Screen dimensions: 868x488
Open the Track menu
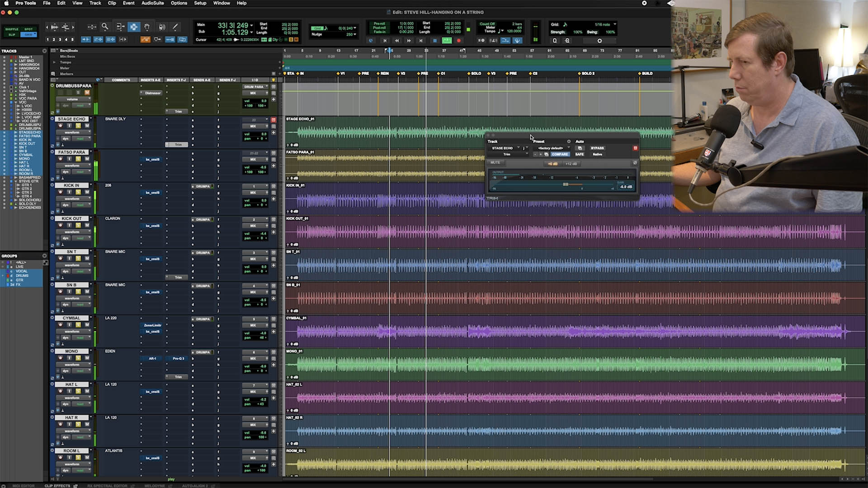[95, 3]
